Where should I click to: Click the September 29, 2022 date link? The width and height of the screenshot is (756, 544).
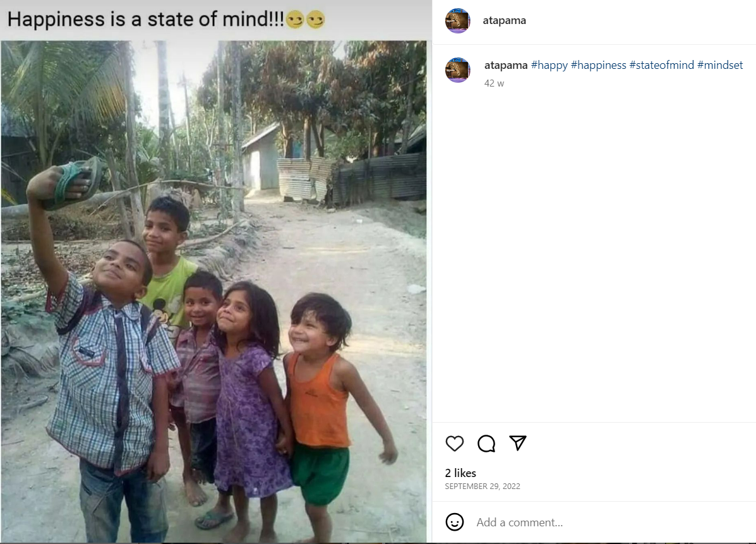pos(483,487)
